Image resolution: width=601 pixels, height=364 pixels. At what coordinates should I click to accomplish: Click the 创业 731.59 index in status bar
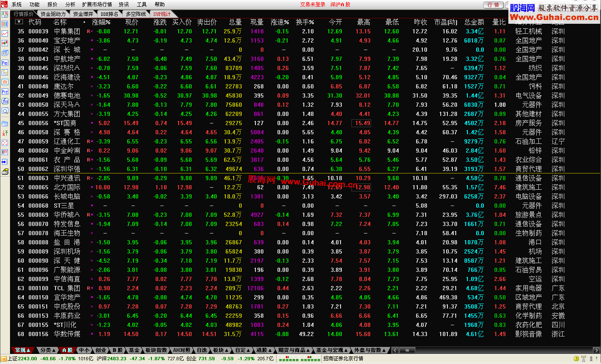point(201,359)
